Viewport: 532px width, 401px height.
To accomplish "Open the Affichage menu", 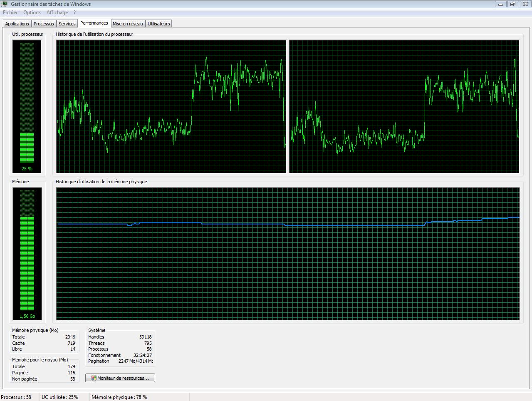I will pos(57,12).
